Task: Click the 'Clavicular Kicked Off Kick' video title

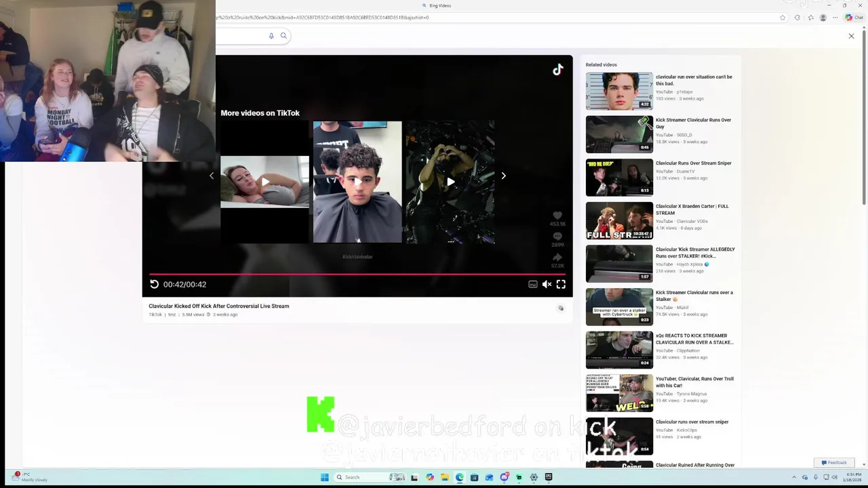Action: tap(219, 306)
